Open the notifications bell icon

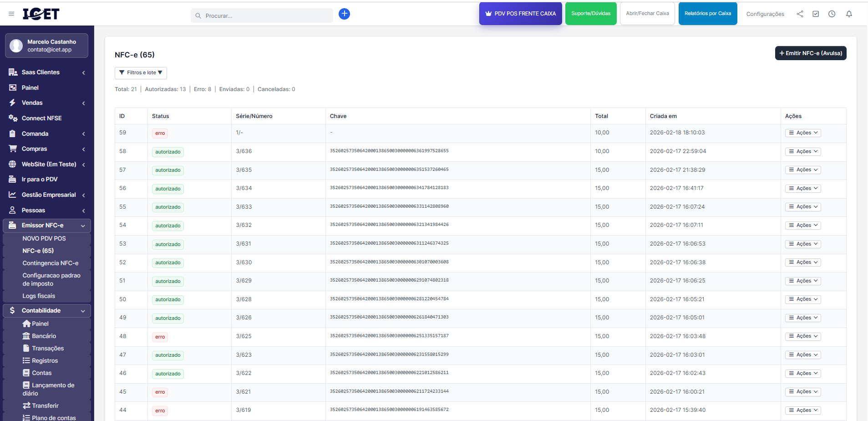coord(849,14)
